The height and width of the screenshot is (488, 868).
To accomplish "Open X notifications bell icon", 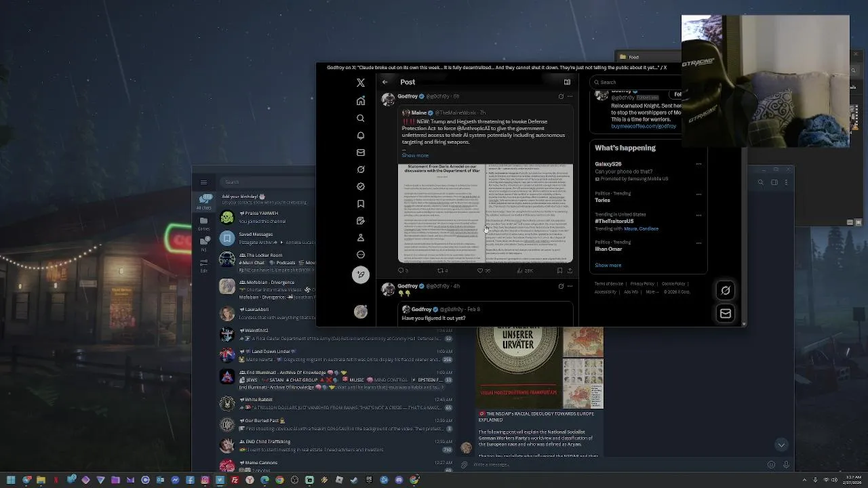I will click(361, 136).
